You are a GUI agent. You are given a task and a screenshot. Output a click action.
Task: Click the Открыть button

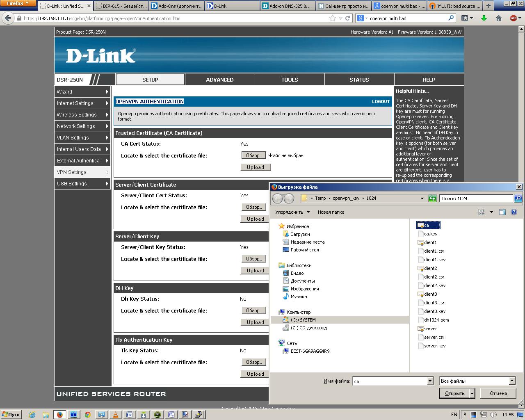[x=454, y=393]
